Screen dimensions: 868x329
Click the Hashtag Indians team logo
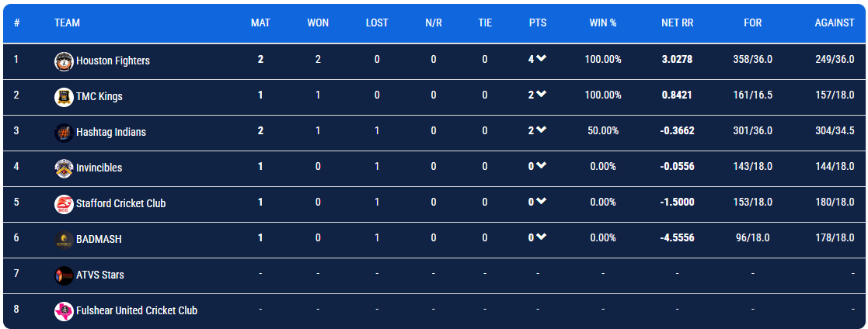pos(64,133)
